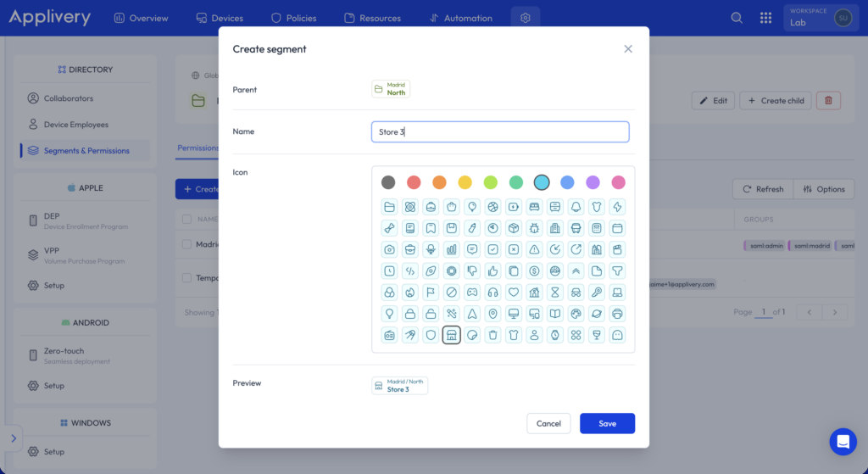Open DEP Device Enrollment Program
This screenshot has width=868, height=474.
point(85,220)
